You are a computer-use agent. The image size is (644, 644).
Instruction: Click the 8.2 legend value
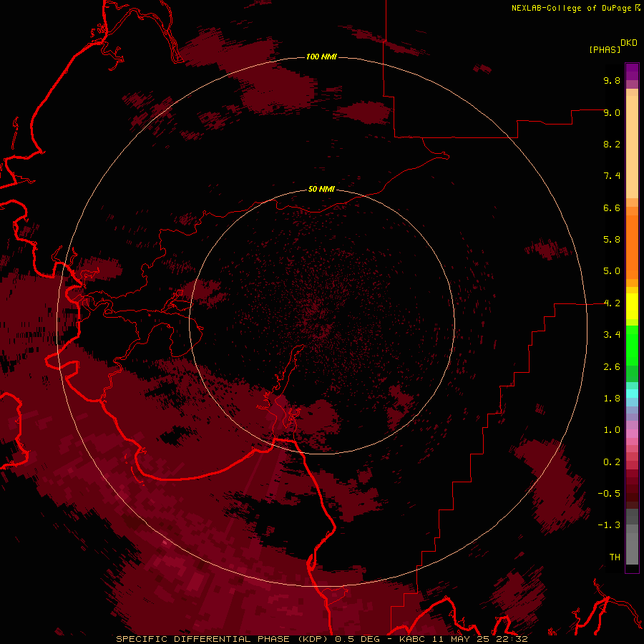point(612,144)
